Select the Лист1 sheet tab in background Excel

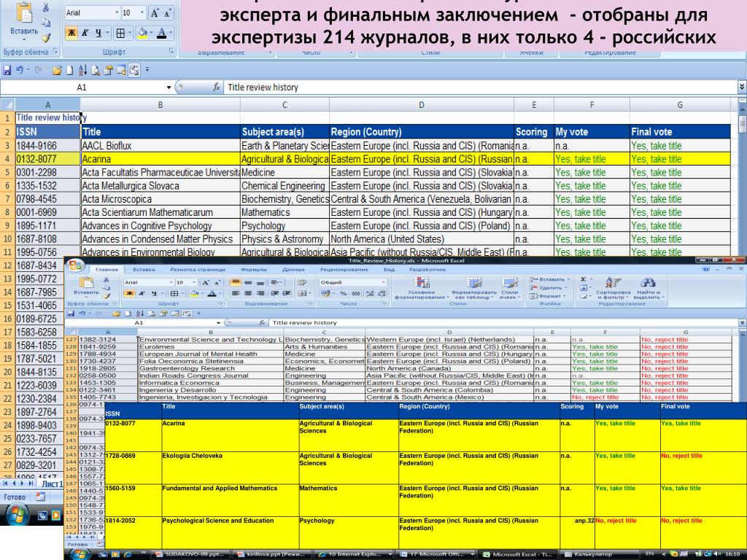point(52,484)
